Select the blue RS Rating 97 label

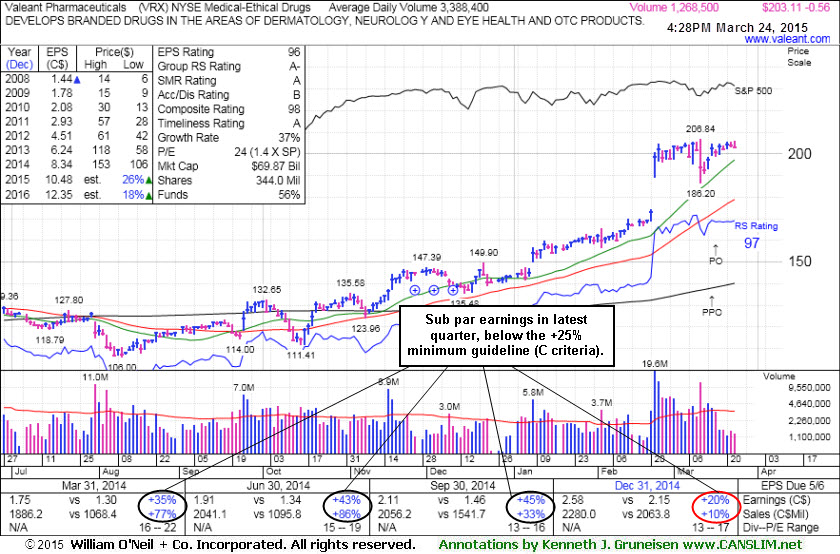point(755,235)
